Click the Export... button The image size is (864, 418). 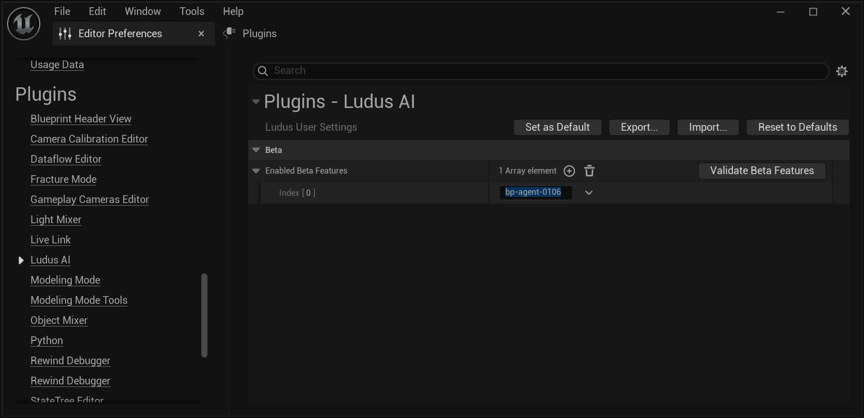coord(639,127)
